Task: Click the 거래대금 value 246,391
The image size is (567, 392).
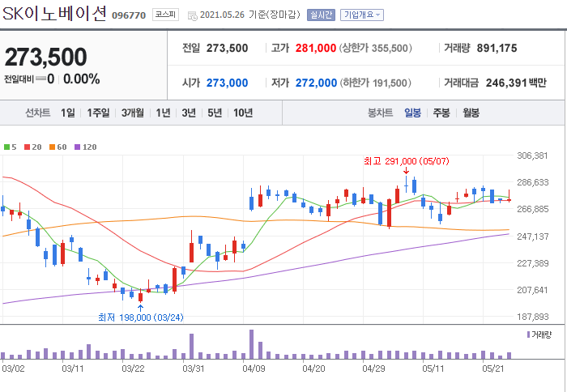Action: click(506, 83)
